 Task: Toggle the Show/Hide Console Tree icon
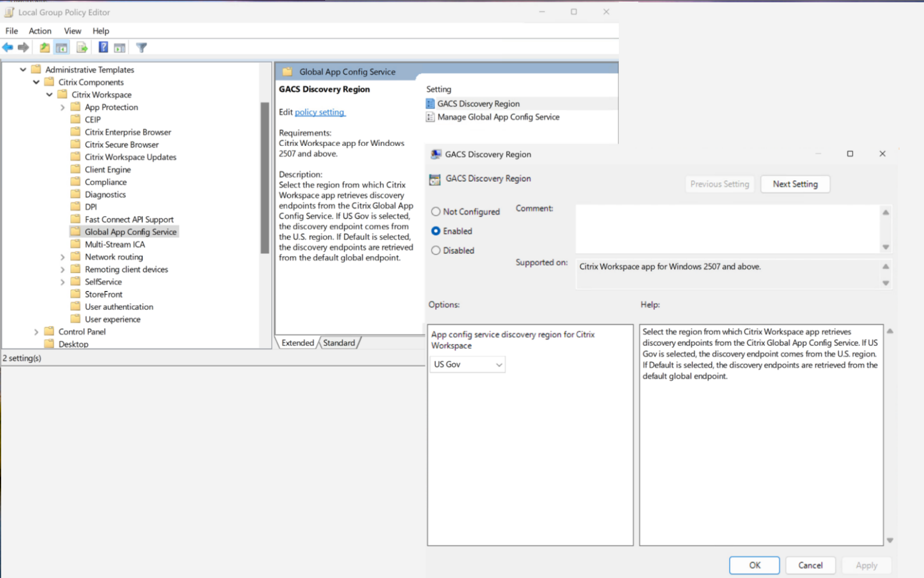[62, 47]
